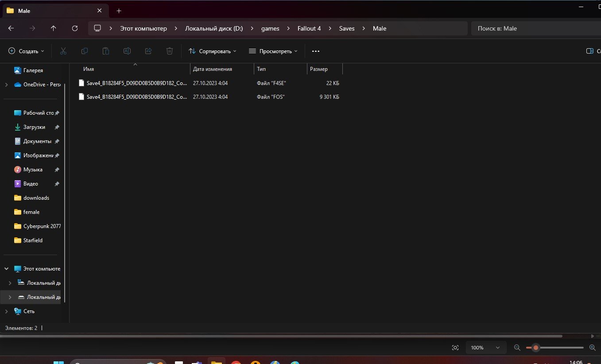Open the Starfield folder in sidebar
Viewport: 601px width, 364px height.
33,240
